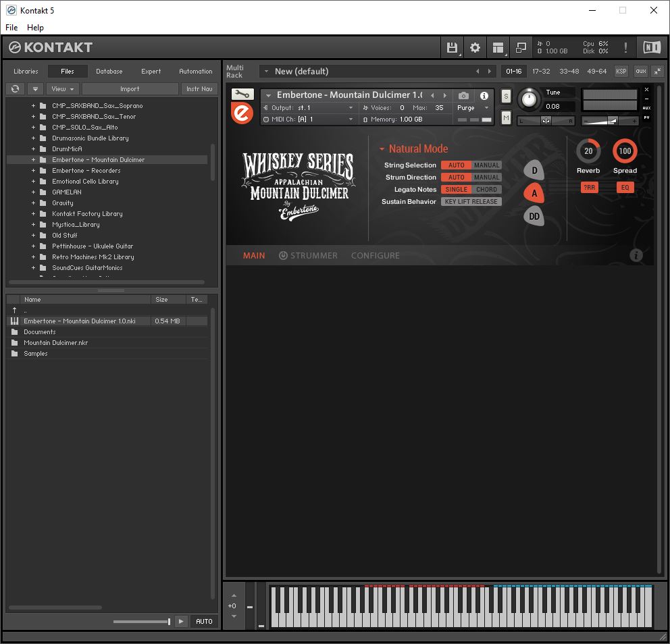Expand the Embertone - Recorders folder
This screenshot has width=670, height=644.
[x=33, y=170]
